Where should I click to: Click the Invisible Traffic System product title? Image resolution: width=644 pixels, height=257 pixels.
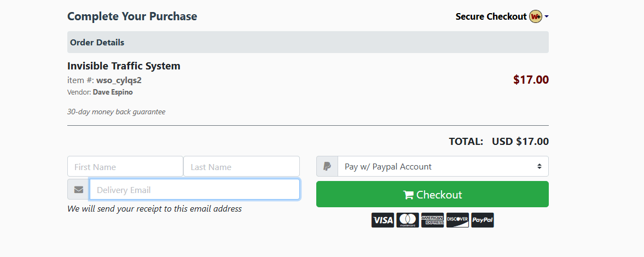124,66
